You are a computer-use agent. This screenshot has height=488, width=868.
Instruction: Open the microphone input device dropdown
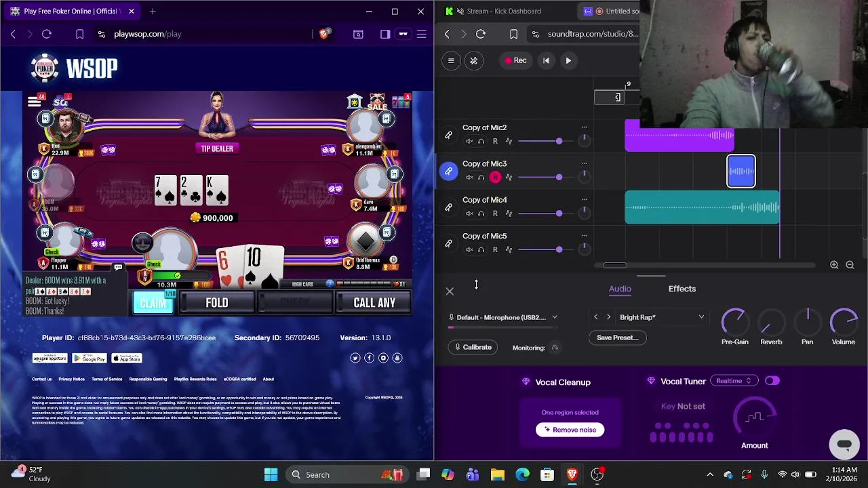tap(503, 317)
